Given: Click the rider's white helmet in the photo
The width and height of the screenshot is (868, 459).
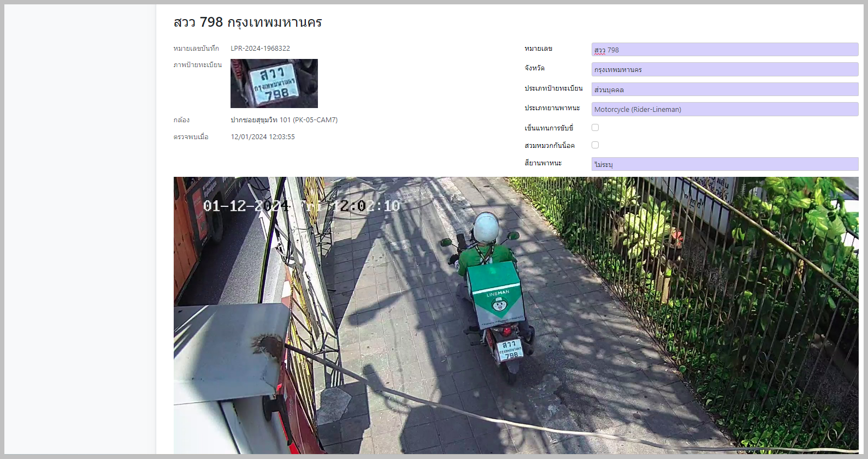Looking at the screenshot, I should click(486, 226).
